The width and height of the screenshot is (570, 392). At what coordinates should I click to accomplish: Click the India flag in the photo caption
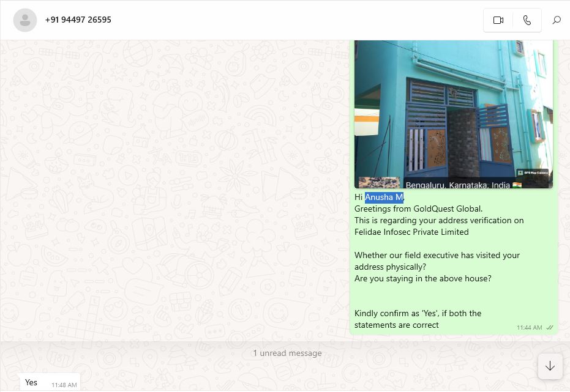[x=517, y=184]
